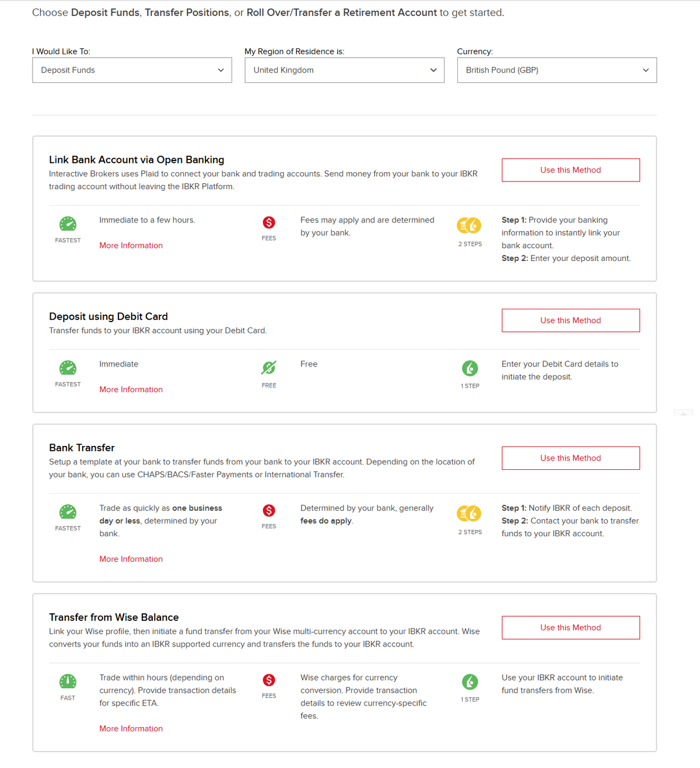Use this Method for Open Banking
The height and width of the screenshot is (768, 700).
(570, 170)
